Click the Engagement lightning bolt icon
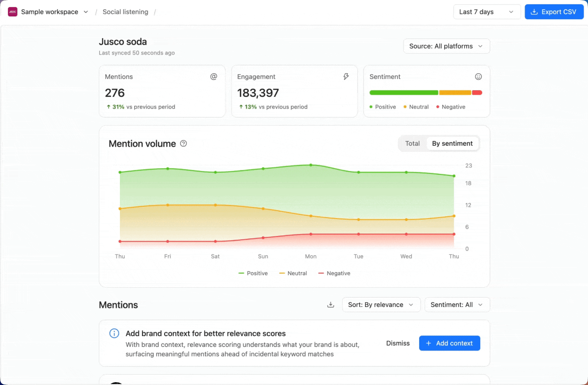The height and width of the screenshot is (385, 588). coord(346,77)
